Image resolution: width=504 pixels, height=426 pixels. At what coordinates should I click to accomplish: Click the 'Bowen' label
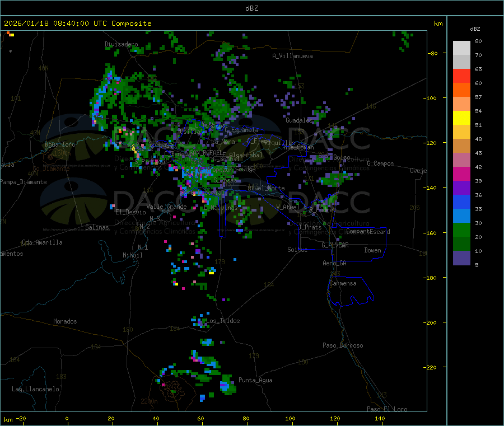[372, 250]
